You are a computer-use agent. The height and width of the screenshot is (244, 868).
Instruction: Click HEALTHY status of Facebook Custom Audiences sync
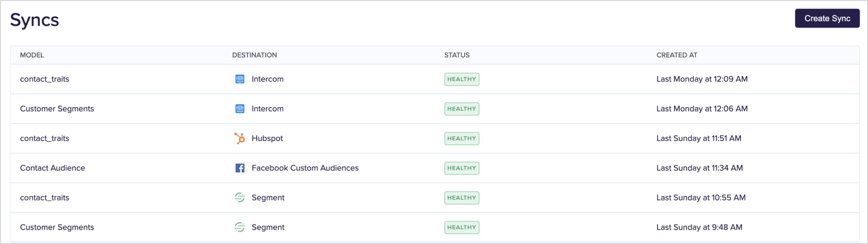click(461, 168)
